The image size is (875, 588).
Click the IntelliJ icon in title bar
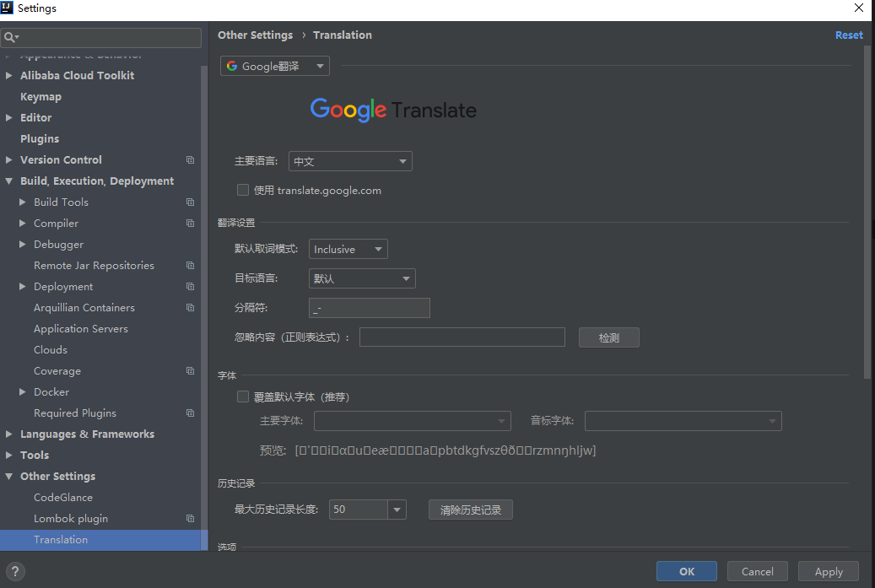tap(7, 8)
